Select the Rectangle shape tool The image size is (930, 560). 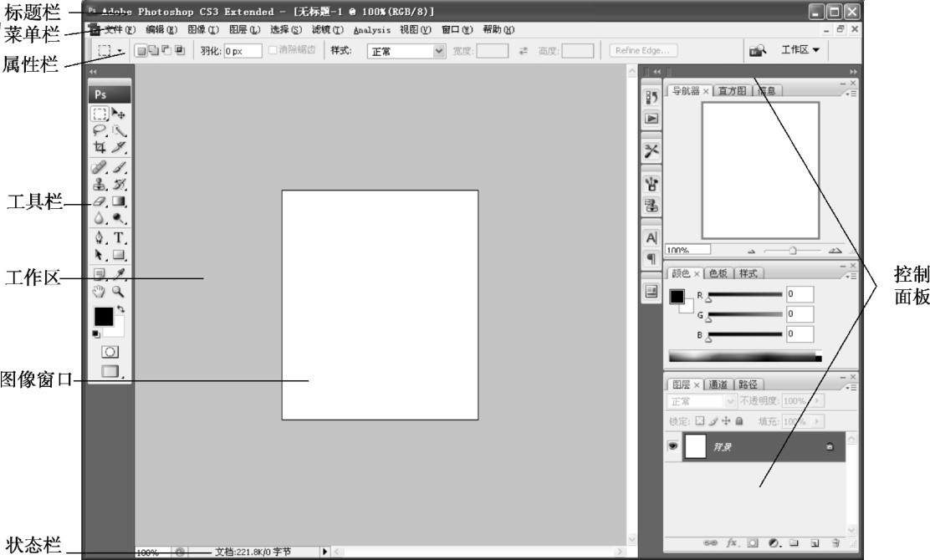[x=119, y=256]
